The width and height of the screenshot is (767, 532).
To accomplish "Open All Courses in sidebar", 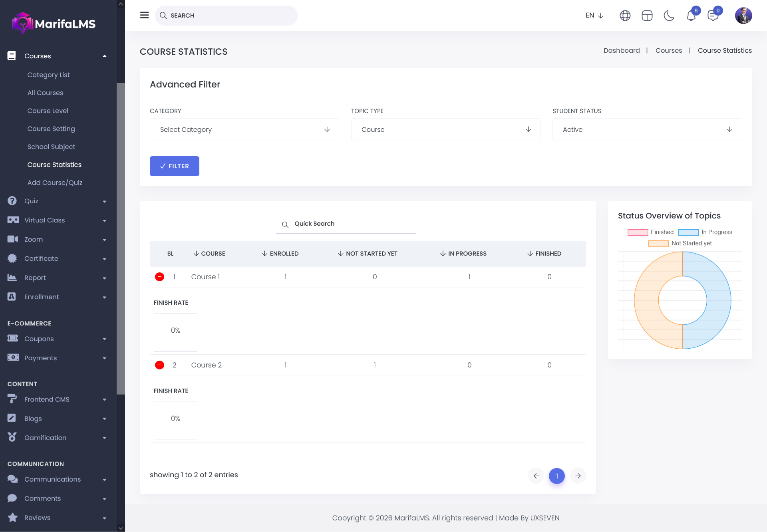I will 45,93.
